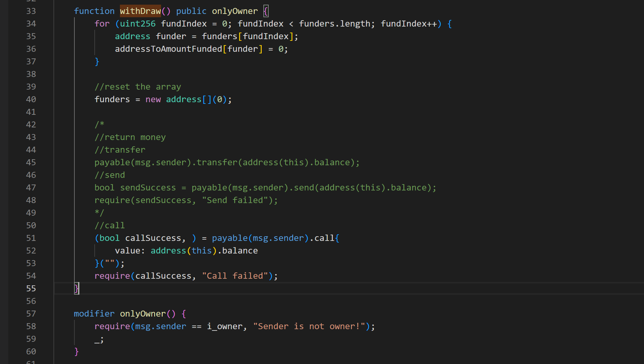Image resolution: width=644 pixels, height=364 pixels.
Task: Click the i_owner variable in the require statement
Action: click(224, 327)
